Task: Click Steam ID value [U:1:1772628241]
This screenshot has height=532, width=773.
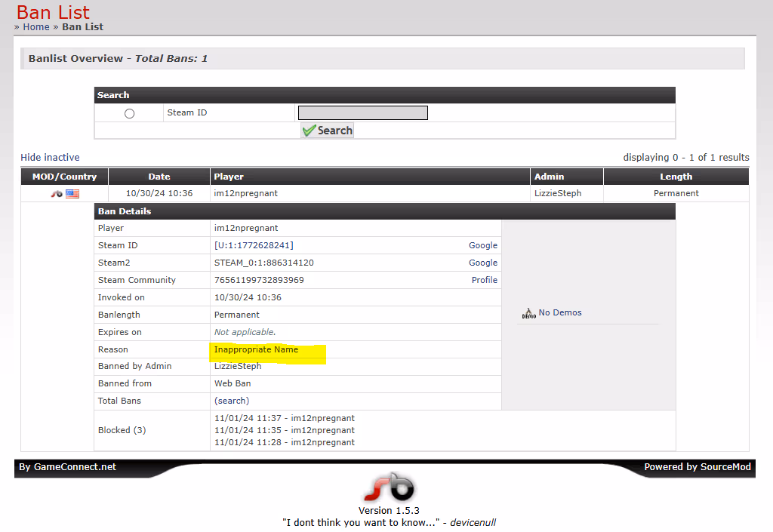Action: 254,245
